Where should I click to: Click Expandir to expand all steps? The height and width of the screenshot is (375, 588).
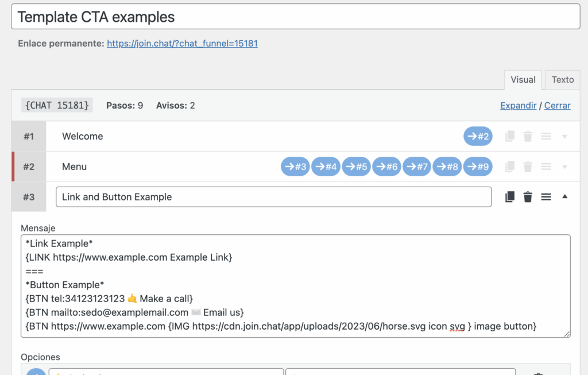pos(518,106)
